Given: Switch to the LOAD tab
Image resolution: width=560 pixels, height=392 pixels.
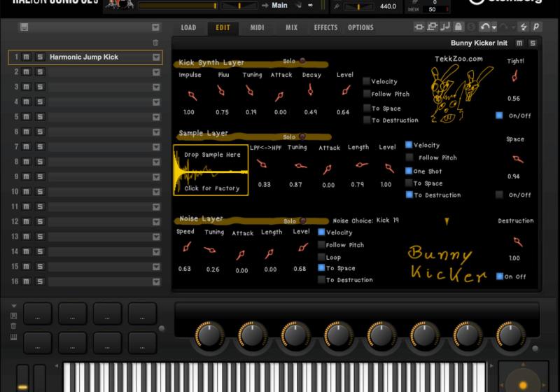Looking at the screenshot, I should pos(188,27).
